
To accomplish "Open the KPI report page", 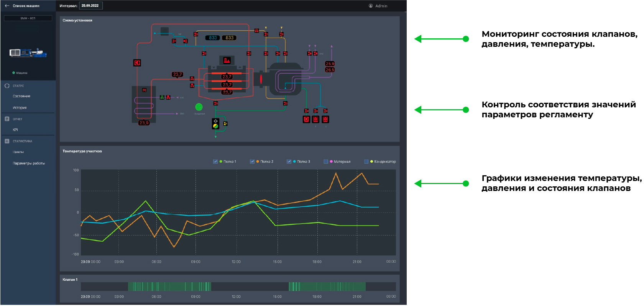I will (15, 130).
